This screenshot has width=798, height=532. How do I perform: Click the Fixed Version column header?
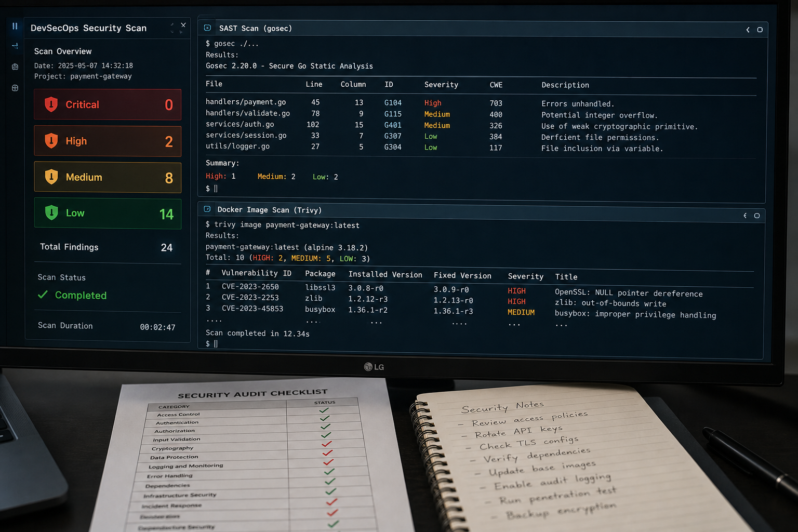pyautogui.click(x=462, y=276)
